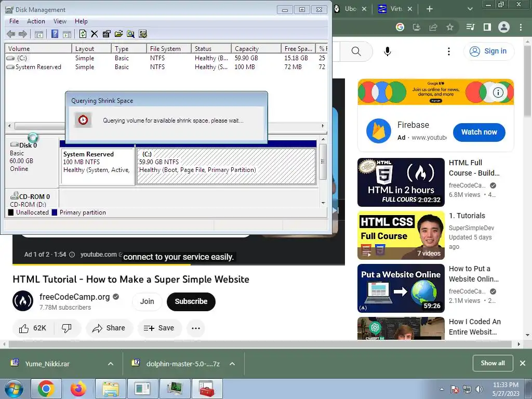Expand Yume_Nikki.rar download options
This screenshot has width=532, height=399.
(111, 364)
